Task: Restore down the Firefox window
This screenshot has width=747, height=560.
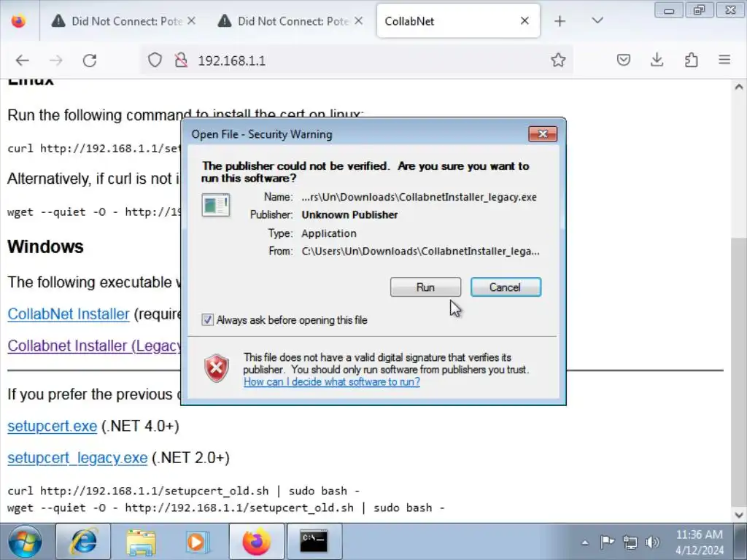Action: (700, 10)
